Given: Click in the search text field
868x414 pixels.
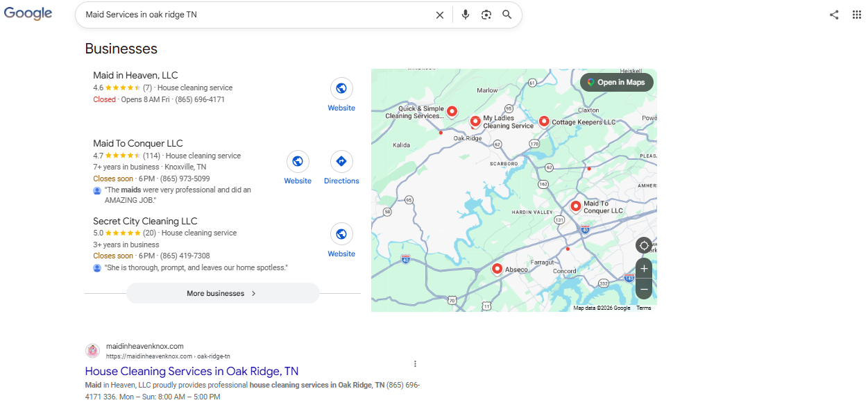Looking at the screenshot, I should coord(255,15).
